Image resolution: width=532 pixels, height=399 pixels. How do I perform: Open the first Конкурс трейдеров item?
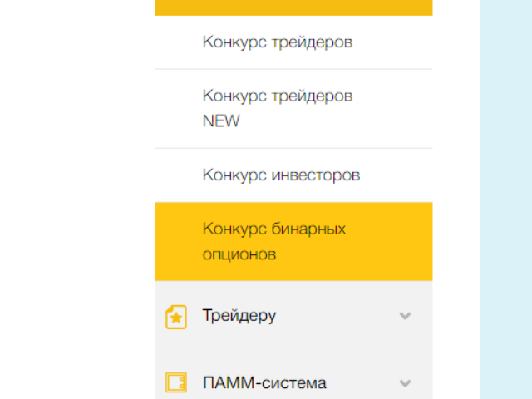pyautogui.click(x=293, y=42)
